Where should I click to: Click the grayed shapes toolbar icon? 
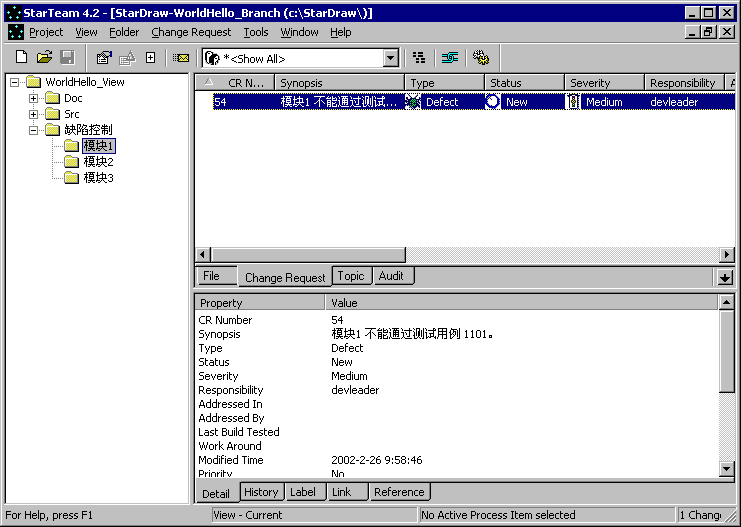pyautogui.click(x=127, y=58)
